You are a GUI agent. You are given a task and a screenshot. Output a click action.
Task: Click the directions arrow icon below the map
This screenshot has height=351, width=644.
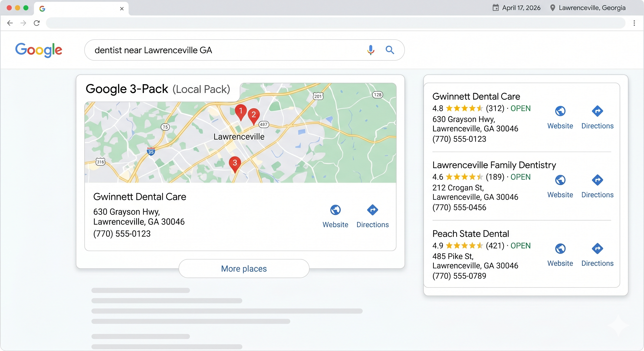pyautogui.click(x=373, y=210)
